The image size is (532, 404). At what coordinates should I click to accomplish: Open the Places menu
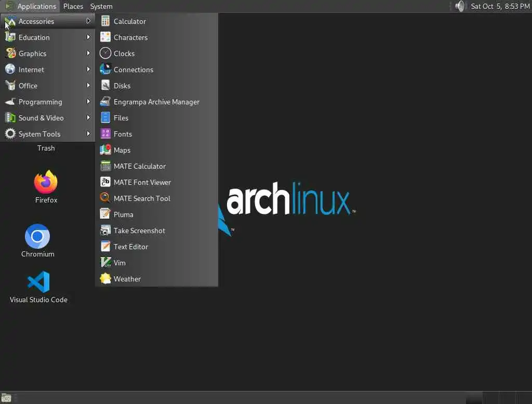[73, 6]
